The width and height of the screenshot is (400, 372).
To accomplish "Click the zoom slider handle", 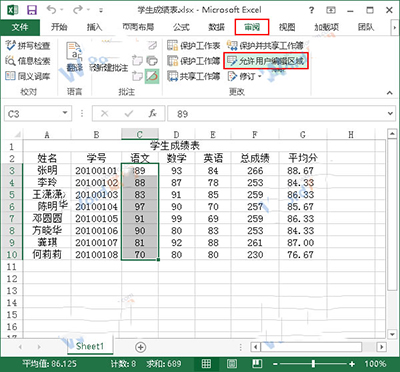I will [313, 363].
